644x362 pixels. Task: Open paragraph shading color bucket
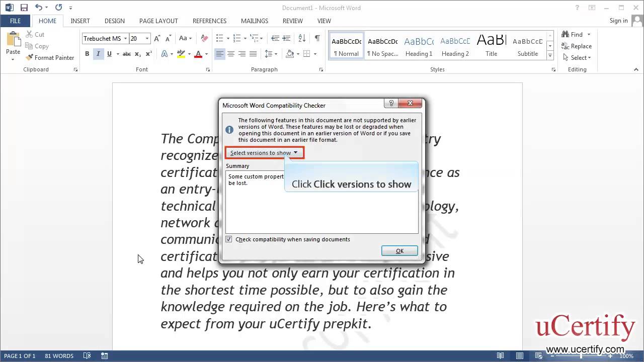point(290,54)
